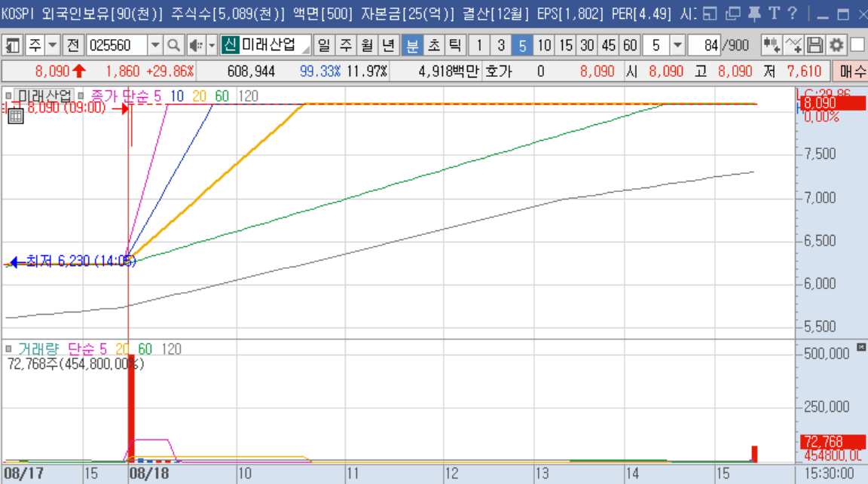Select the 일 daily period
Viewport: 868px width, 484px height.
pyautogui.click(x=324, y=45)
